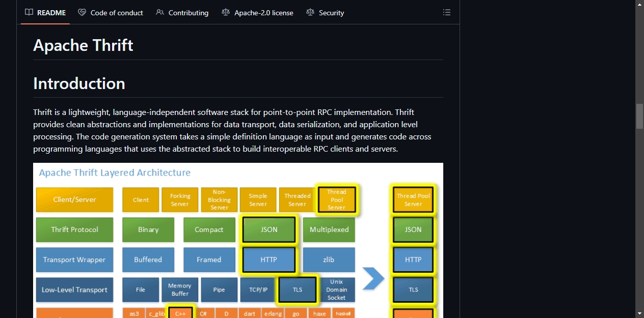Screen dimensions: 644x318
Task: Click the scrollbar up arrow
Action: tap(639, 4)
